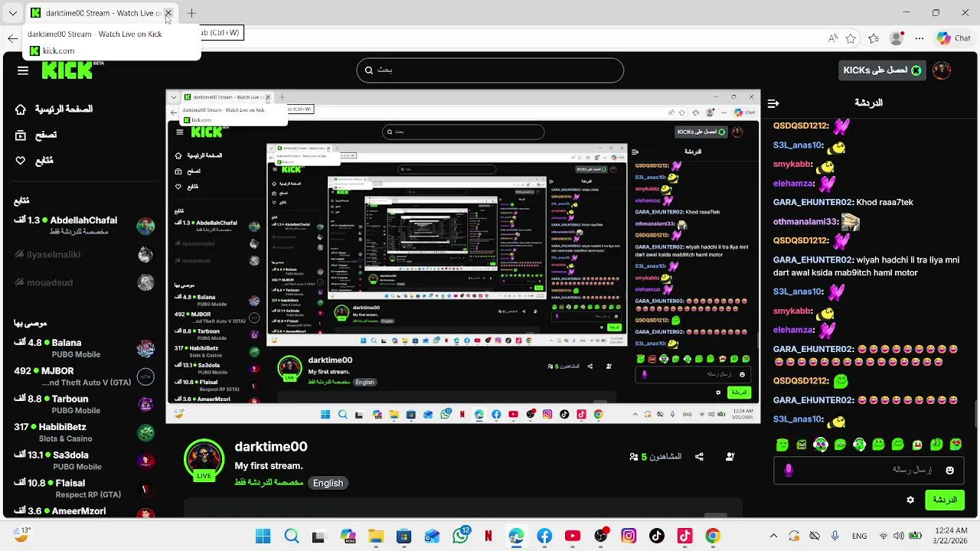Image resolution: width=980 pixels, height=551 pixels.
Task: Open the Following sidebar item
Action: [x=44, y=161]
